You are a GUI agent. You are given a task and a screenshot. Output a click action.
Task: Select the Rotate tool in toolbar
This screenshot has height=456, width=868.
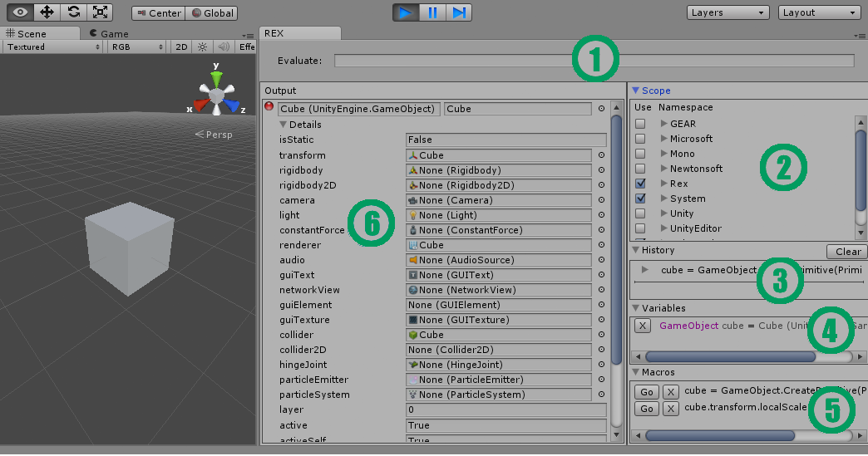73,12
